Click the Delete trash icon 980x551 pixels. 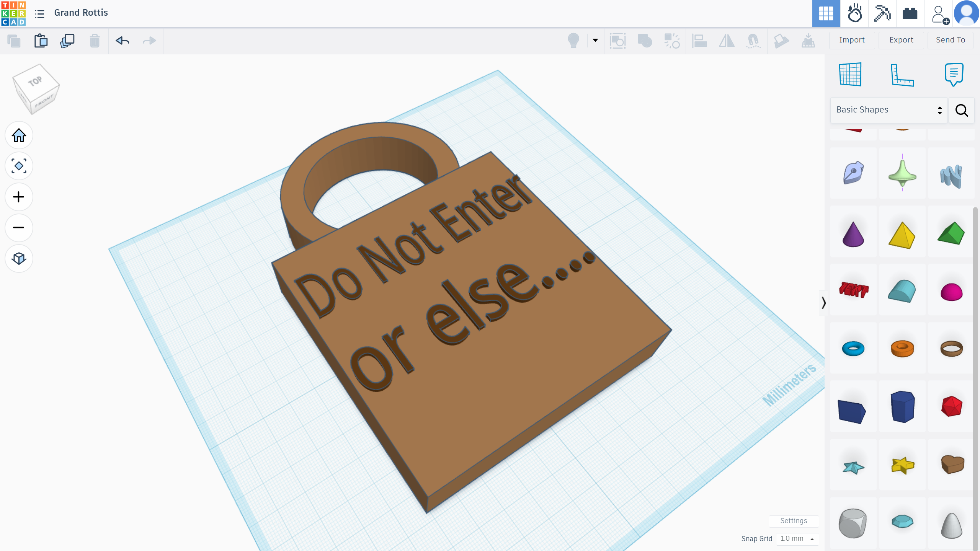(x=95, y=41)
